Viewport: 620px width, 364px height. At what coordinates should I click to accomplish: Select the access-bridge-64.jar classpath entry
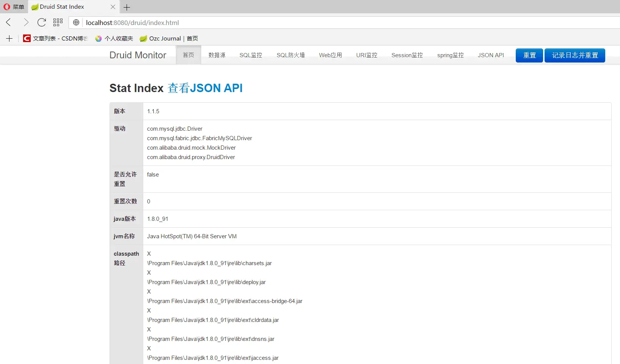point(225,301)
